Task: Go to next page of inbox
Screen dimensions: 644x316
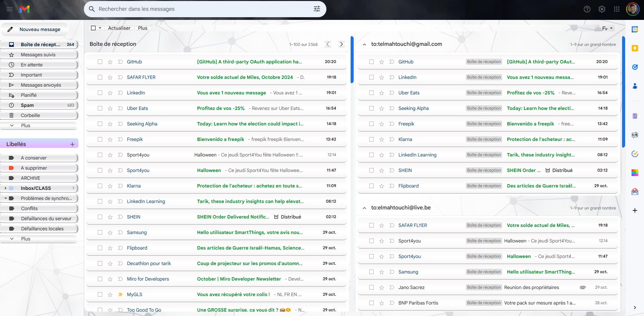Action: tap(342, 44)
